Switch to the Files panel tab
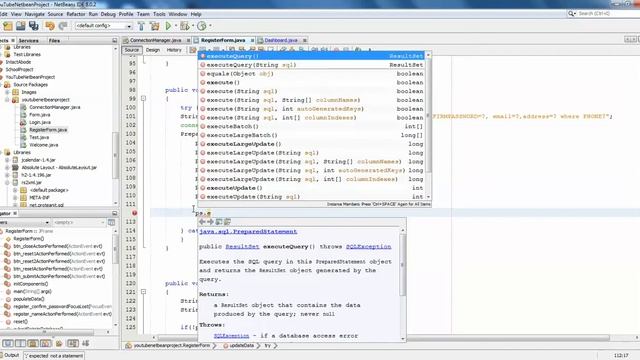This screenshot has width=640, height=360. (54, 41)
